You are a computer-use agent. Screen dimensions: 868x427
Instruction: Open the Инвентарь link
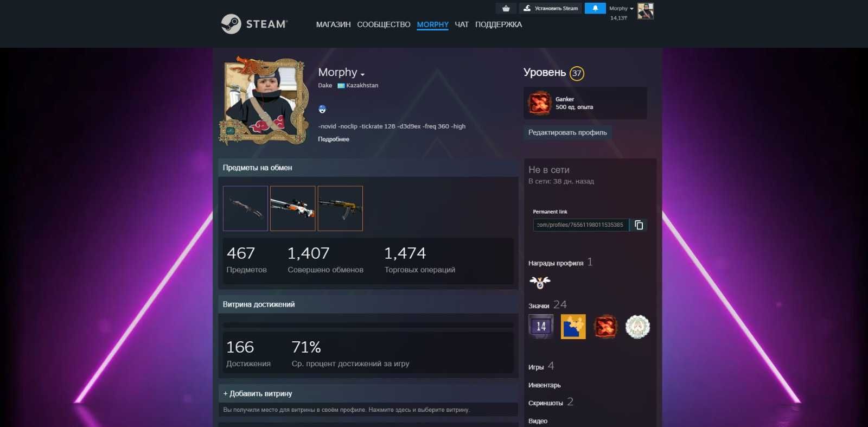[x=545, y=385]
